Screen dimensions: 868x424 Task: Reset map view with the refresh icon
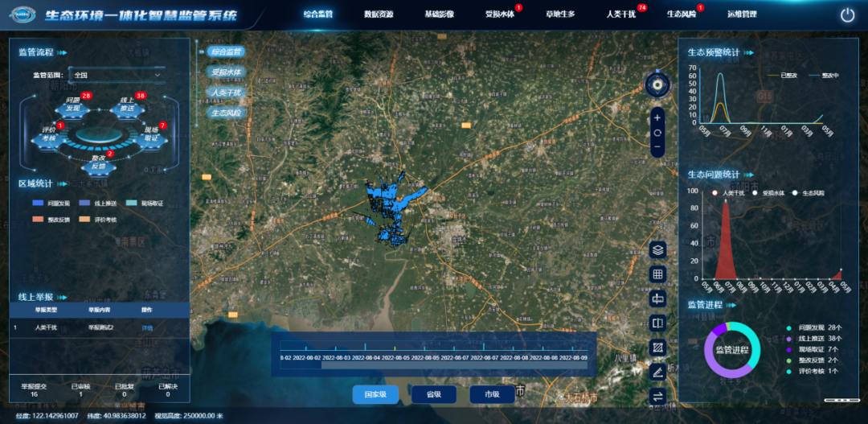coord(657,133)
